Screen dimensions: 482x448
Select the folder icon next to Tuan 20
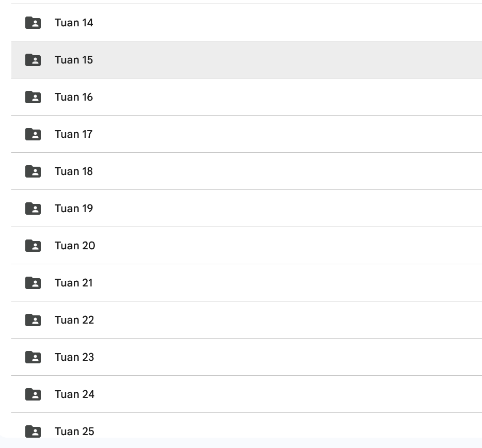coord(33,246)
